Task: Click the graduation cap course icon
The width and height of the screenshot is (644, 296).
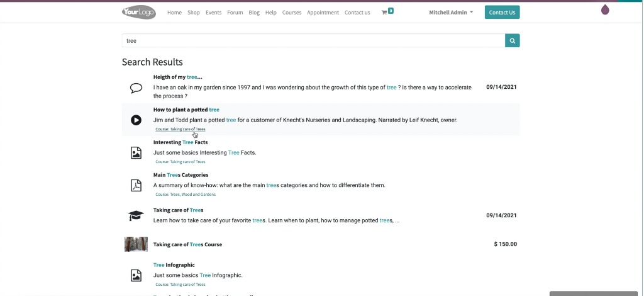Action: click(x=136, y=216)
